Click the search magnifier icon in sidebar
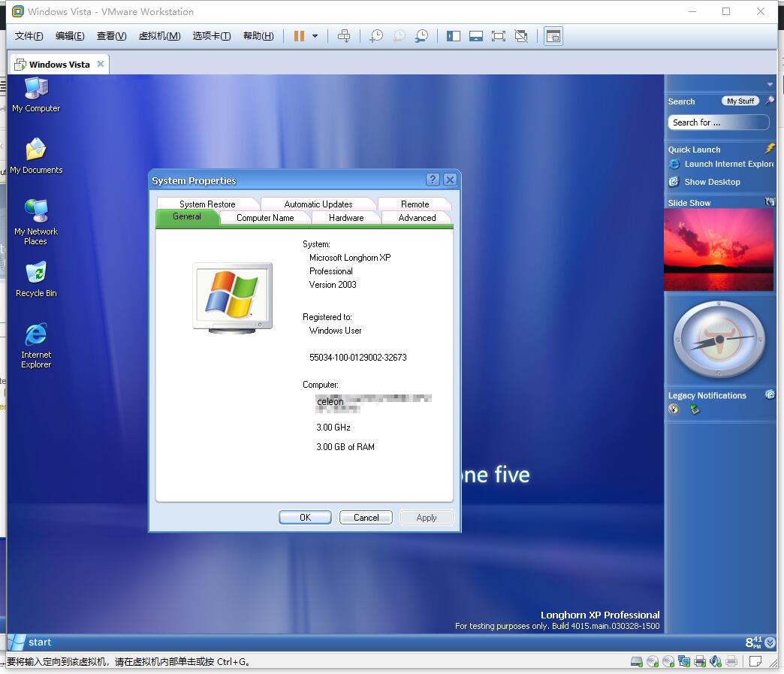The image size is (784, 674). [x=770, y=101]
